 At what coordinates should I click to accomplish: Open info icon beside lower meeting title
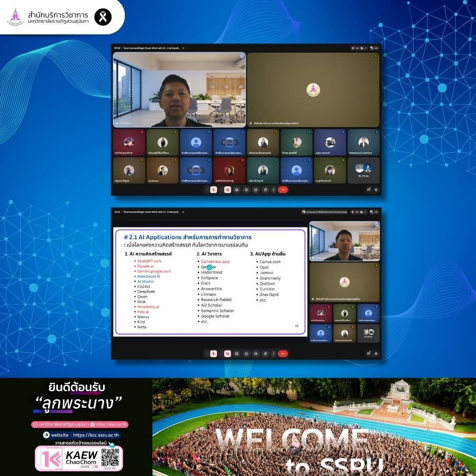(x=183, y=212)
